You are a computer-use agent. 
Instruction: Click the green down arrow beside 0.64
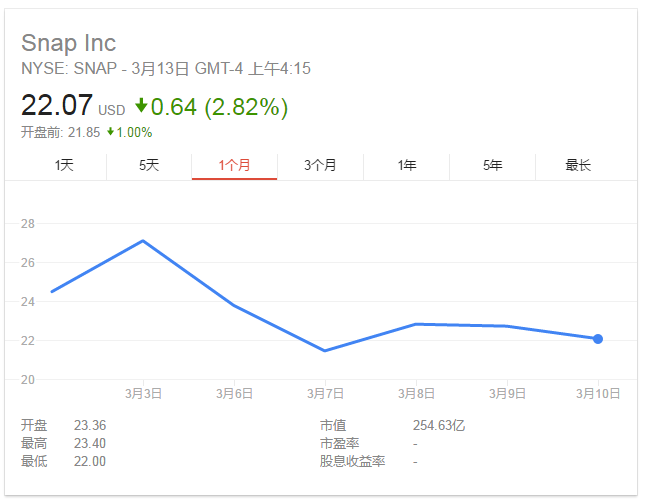[x=141, y=105]
